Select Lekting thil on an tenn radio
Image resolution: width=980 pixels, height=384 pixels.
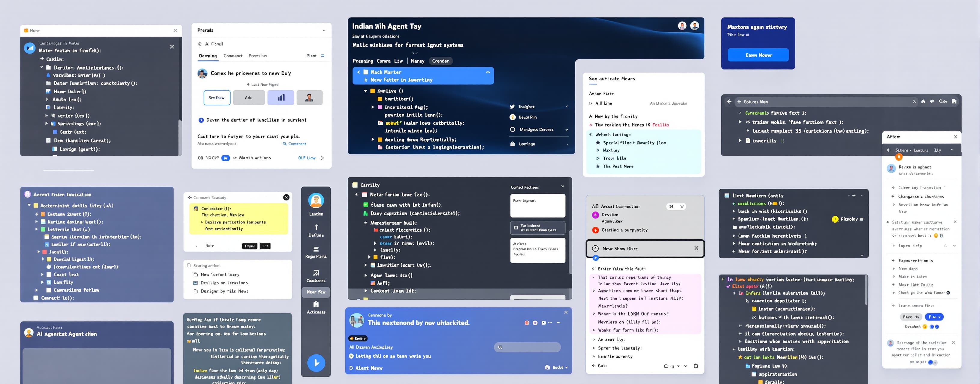[x=351, y=356]
